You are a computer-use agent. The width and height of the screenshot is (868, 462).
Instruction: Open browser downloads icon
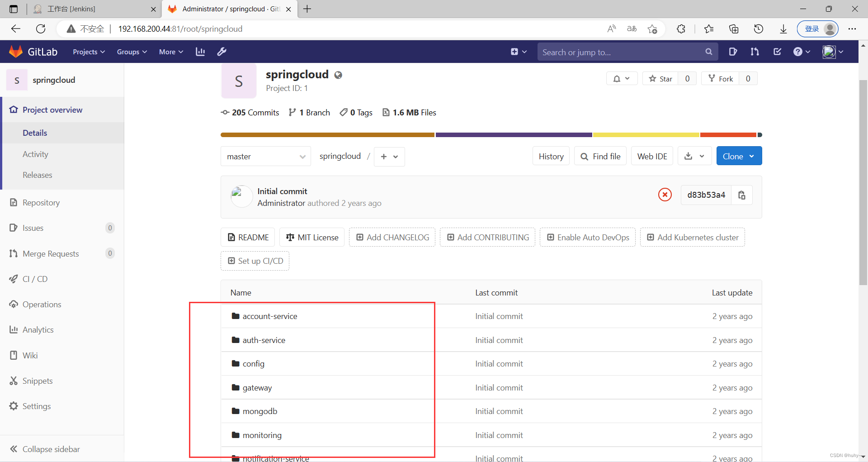click(783, 29)
